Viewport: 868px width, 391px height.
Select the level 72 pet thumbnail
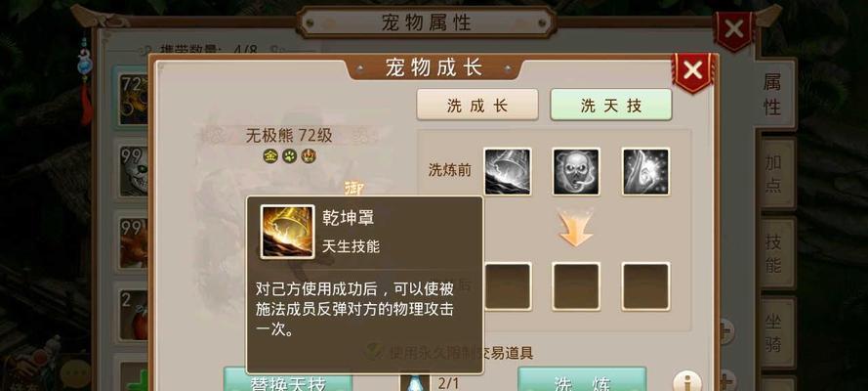pyautogui.click(x=133, y=99)
